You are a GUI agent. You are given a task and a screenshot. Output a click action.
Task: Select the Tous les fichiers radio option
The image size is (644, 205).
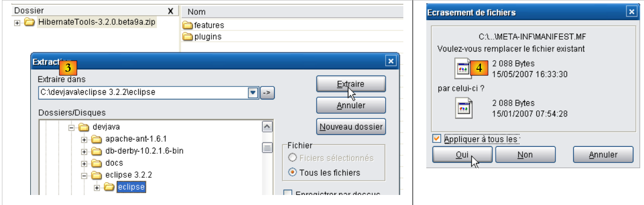[x=293, y=173]
